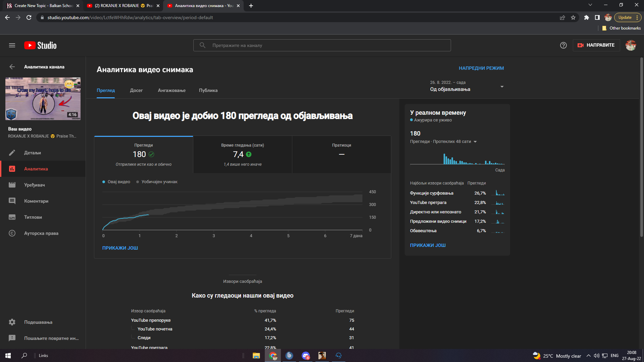The image size is (644, 362).
Task: Open Титлови in the sidebar
Action: 43,217
